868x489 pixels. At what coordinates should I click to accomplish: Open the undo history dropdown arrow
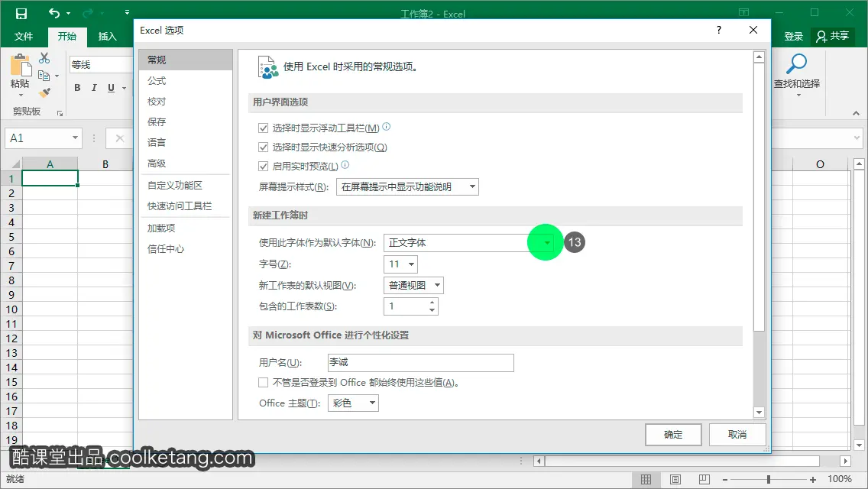[68, 13]
